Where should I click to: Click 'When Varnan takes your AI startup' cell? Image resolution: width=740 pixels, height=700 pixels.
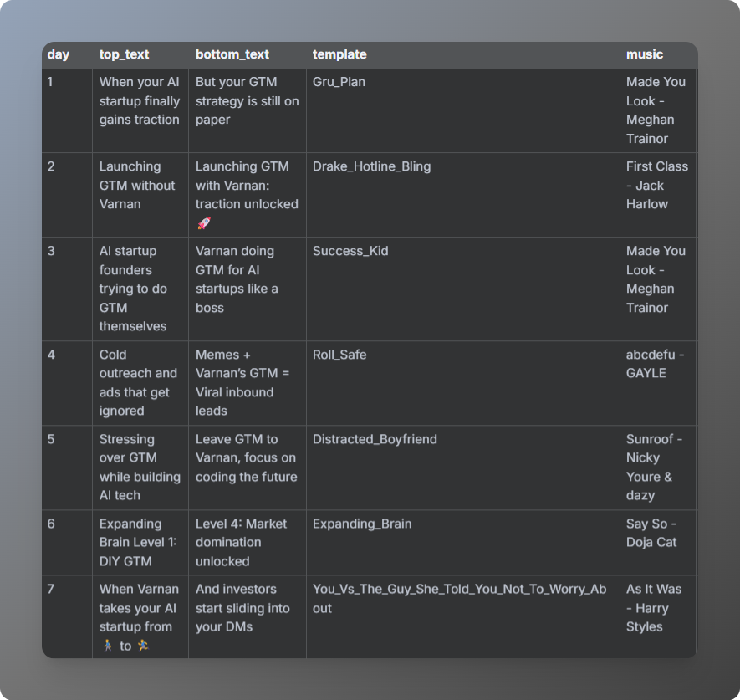coord(140,617)
